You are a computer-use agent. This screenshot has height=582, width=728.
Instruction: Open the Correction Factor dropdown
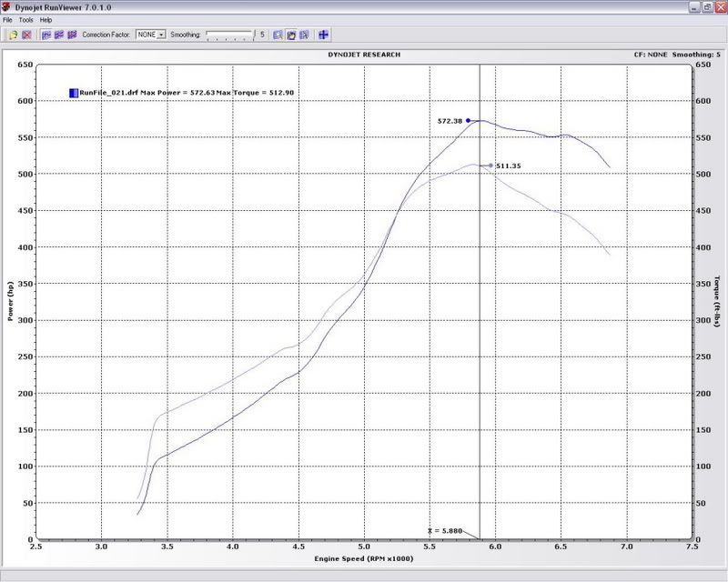151,35
